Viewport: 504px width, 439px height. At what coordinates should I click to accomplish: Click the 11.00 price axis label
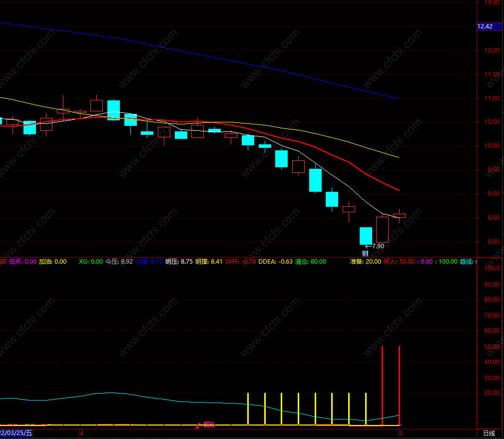click(x=492, y=98)
